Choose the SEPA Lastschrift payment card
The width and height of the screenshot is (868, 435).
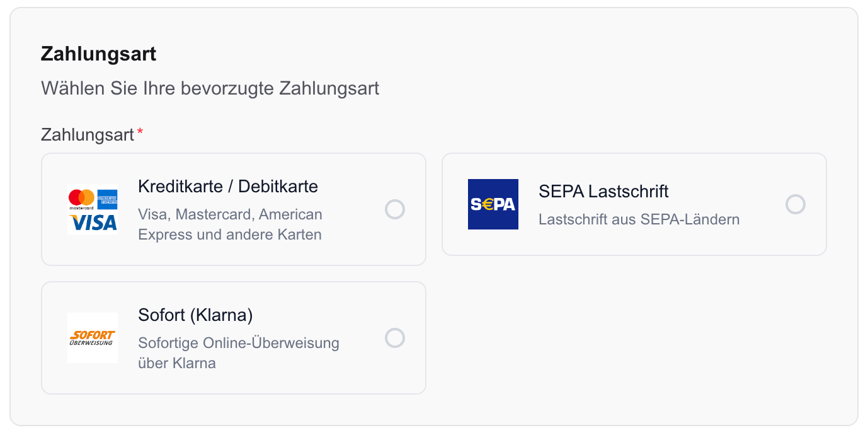(x=634, y=204)
